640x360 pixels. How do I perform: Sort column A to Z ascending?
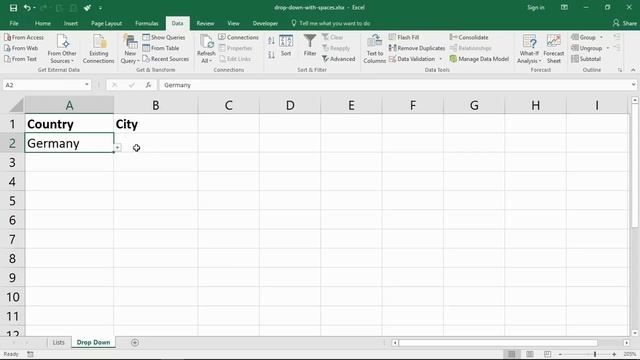click(271, 40)
